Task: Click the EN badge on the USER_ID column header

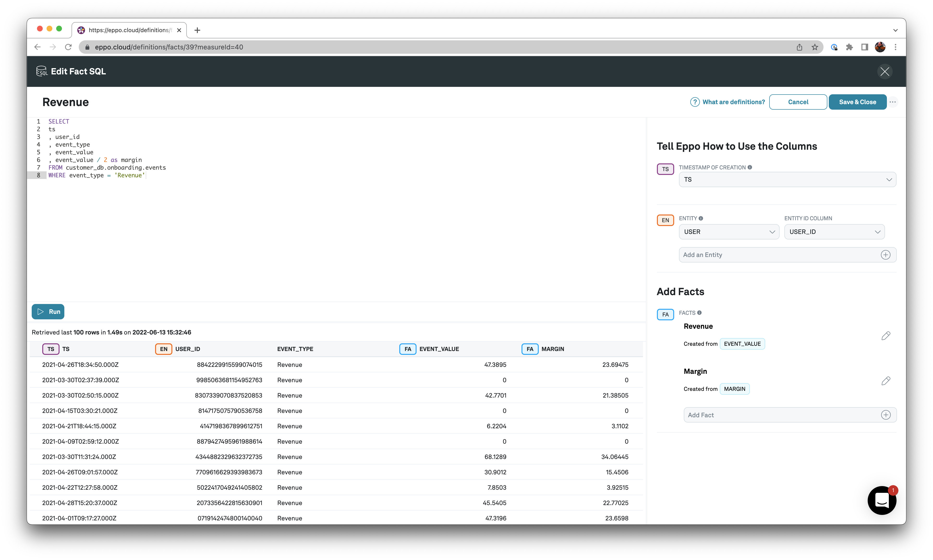Action: (x=163, y=349)
